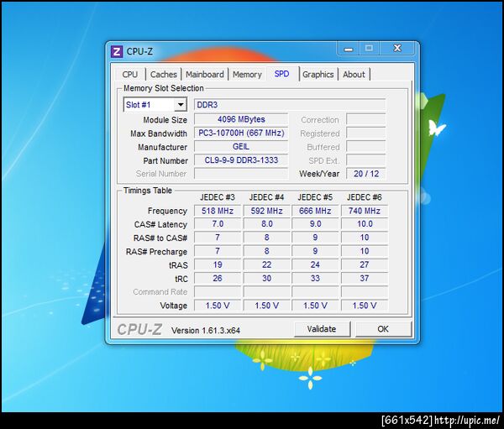504x429 pixels.
Task: Click the 518 MHz frequency cell
Action: (218, 211)
